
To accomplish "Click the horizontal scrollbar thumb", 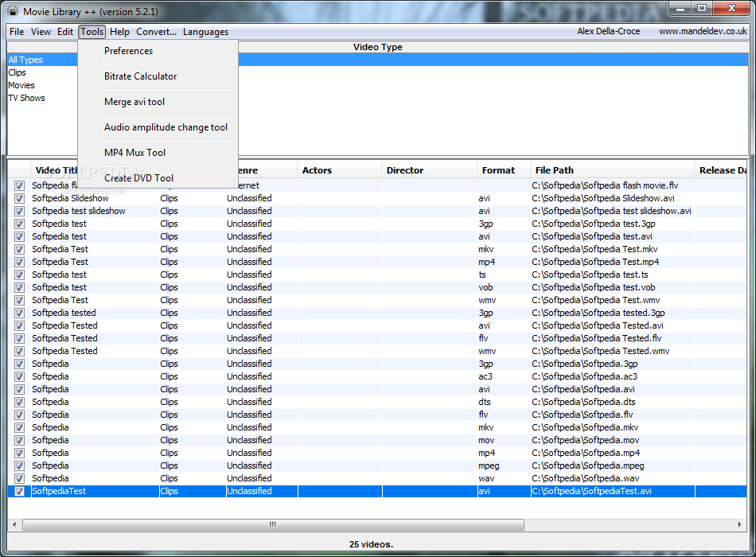I will point(273,524).
